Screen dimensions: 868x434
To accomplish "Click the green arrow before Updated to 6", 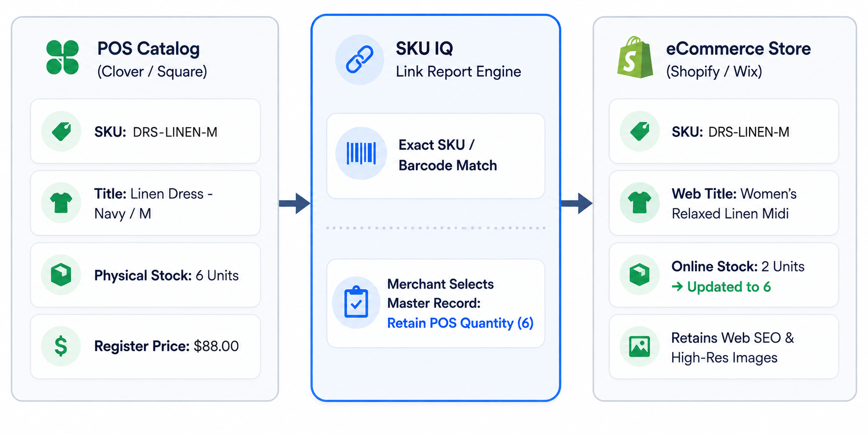I will 677,286.
